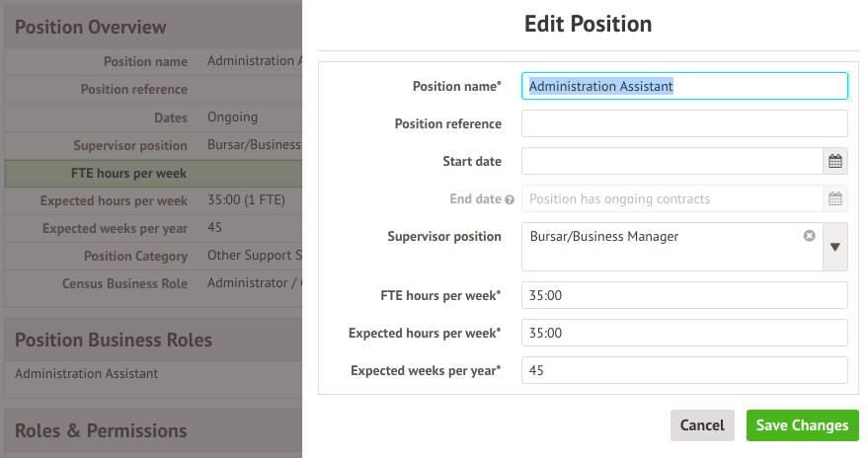Viewport: 868px width, 458px height.
Task: Expand the Supervisor position dropdown arrow
Action: tap(835, 247)
